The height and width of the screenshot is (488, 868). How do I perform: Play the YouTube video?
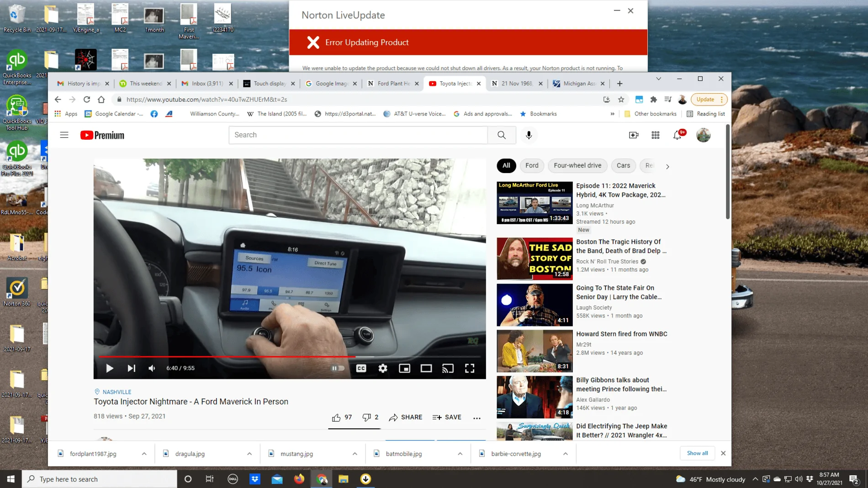click(x=110, y=368)
